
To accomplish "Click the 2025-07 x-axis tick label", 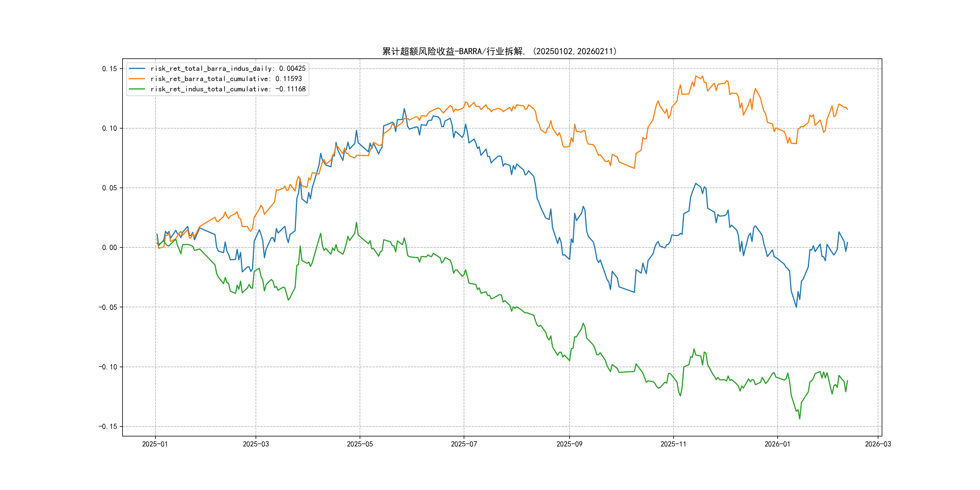I will (x=464, y=444).
